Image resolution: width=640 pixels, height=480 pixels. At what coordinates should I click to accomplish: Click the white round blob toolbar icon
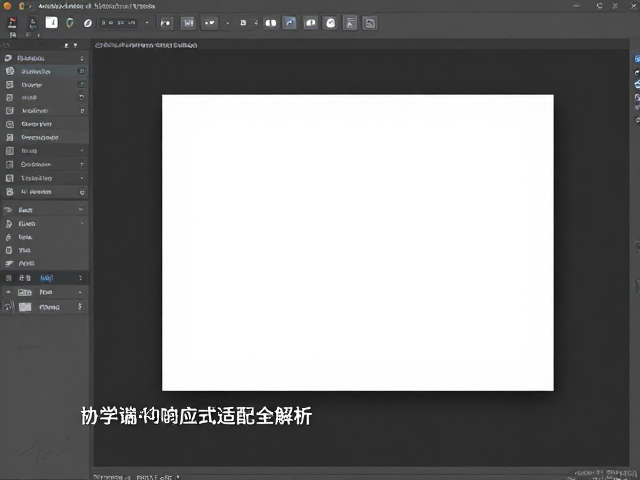330,23
